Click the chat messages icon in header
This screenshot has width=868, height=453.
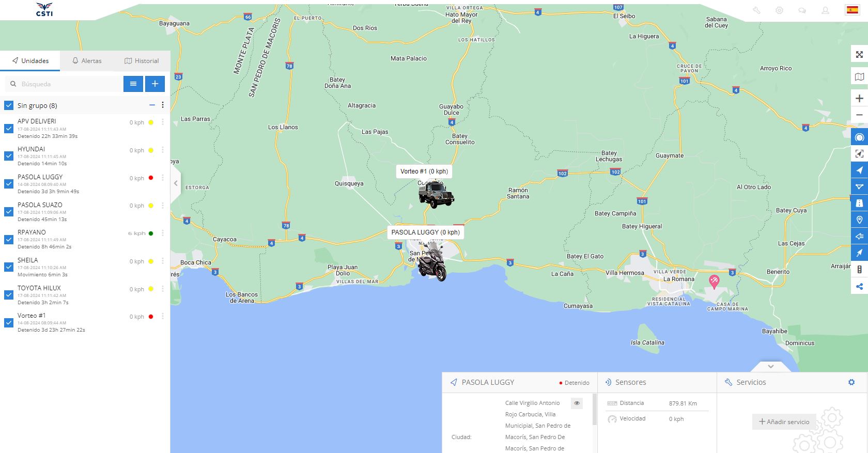(x=802, y=10)
